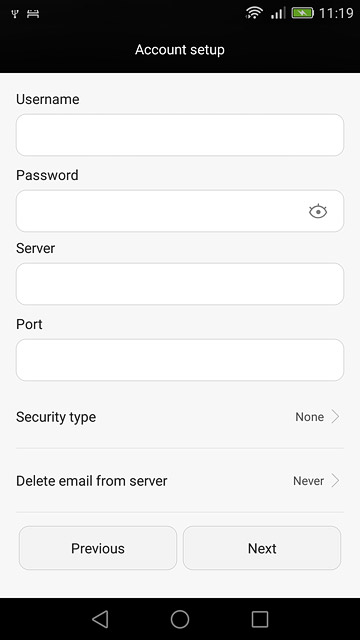Image resolution: width=360 pixels, height=640 pixels.
Task: Tap the USB connection status icon
Action: (x=15, y=14)
